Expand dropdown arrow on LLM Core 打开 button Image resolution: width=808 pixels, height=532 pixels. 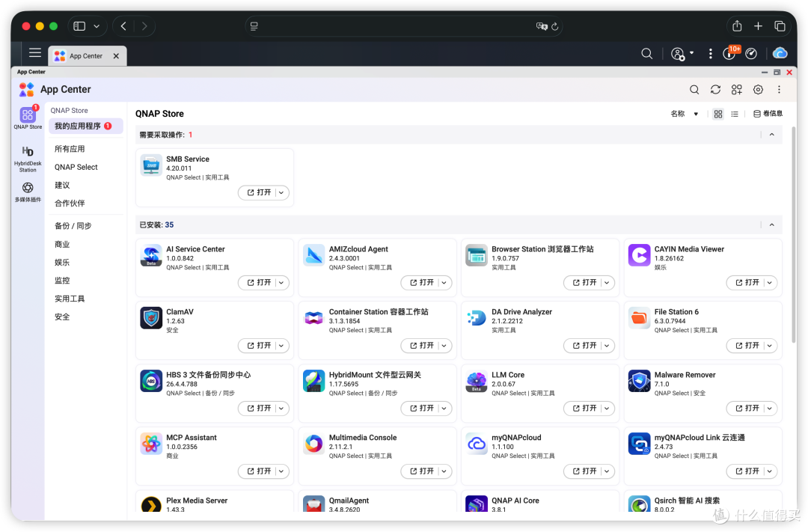(607, 409)
